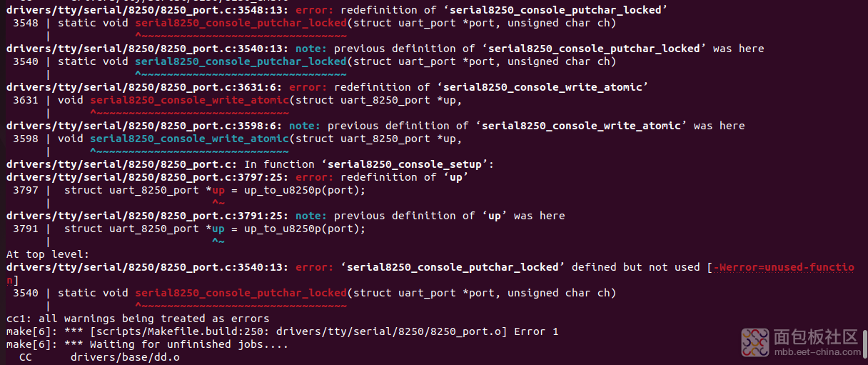
Task: Select the teal 'up' variable on line 3791
Action: [218, 229]
